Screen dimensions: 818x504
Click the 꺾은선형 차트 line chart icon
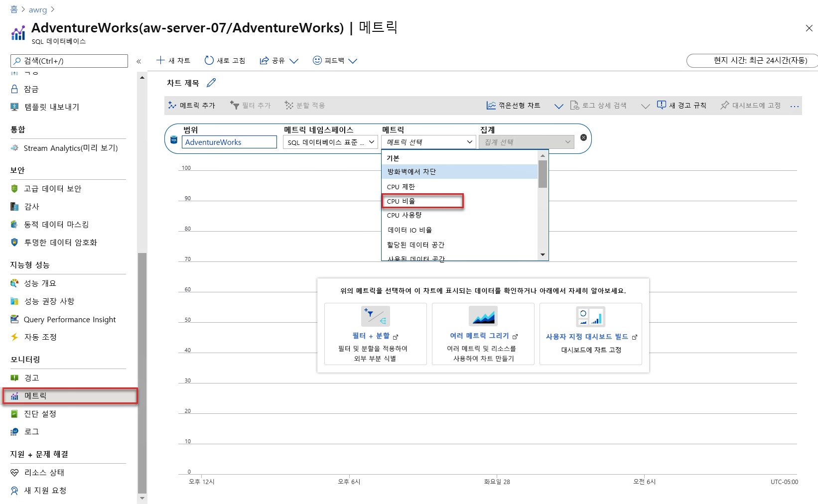tap(491, 105)
